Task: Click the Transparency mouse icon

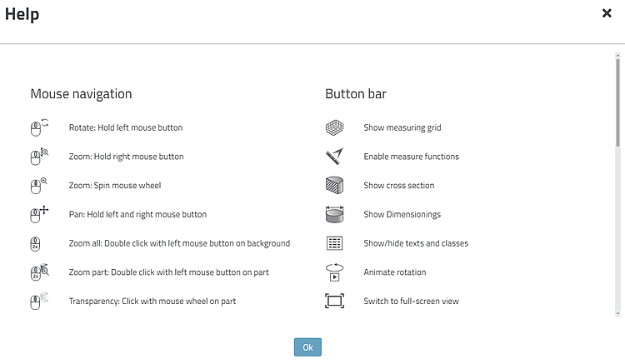Action: tap(39, 301)
